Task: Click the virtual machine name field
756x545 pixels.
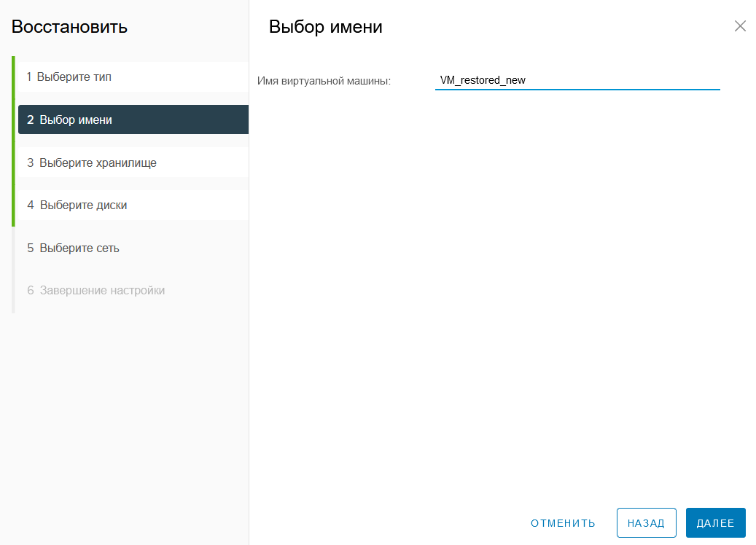Action: 577,80
